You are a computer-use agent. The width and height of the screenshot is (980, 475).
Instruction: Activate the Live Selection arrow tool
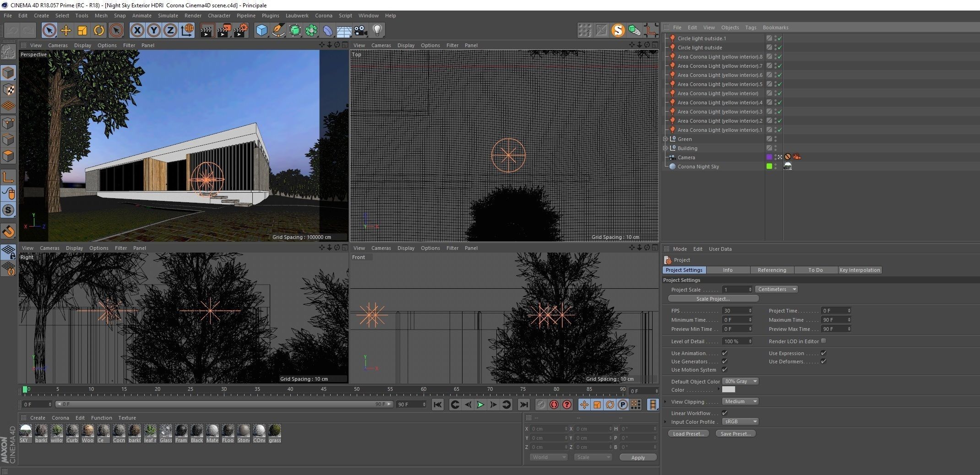(49, 31)
